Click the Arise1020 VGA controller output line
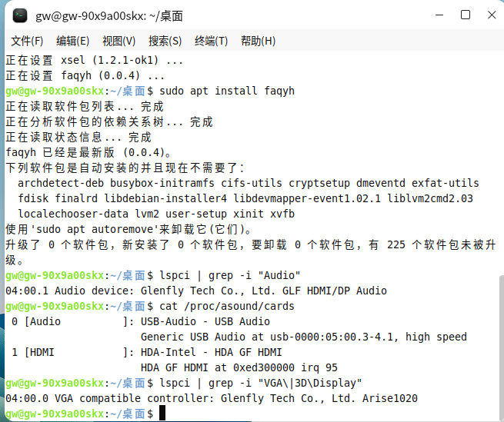Image resolution: width=504 pixels, height=422 pixels. (212, 398)
